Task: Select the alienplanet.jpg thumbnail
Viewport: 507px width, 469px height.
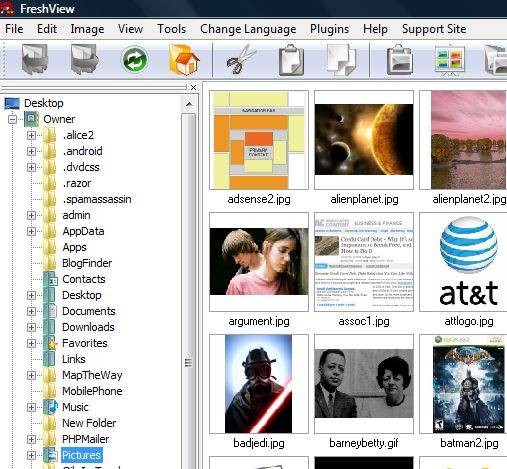Action: [x=364, y=140]
